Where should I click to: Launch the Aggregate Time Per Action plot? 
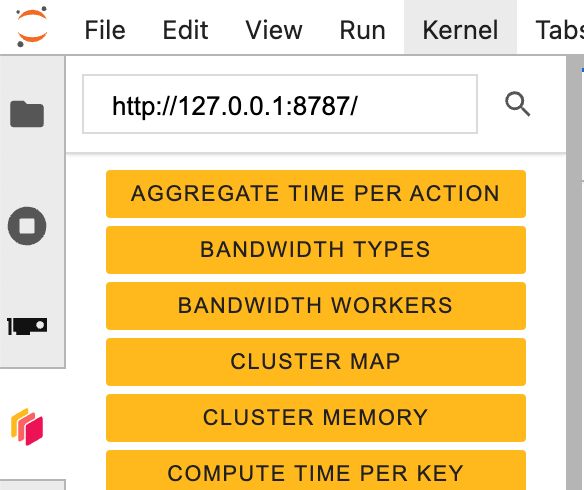[x=316, y=194]
